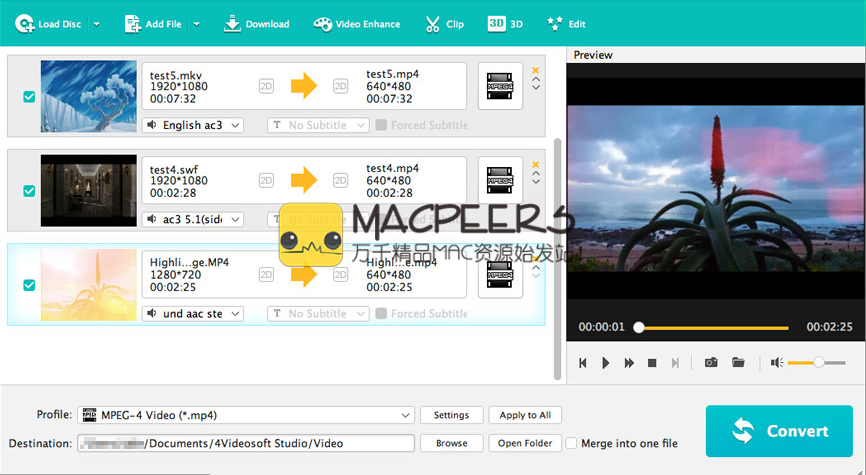The image size is (866, 475).
Task: Click the MPEG4 format icon for test5.mkv
Action: coord(500,87)
